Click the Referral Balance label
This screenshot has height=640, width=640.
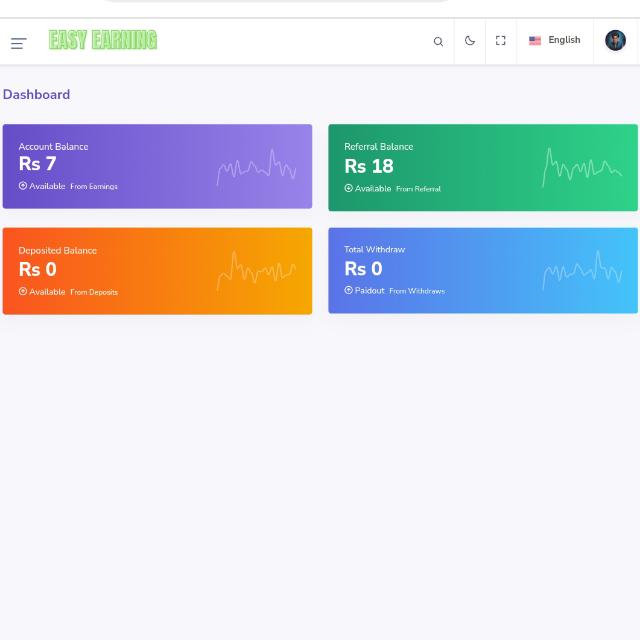click(379, 147)
